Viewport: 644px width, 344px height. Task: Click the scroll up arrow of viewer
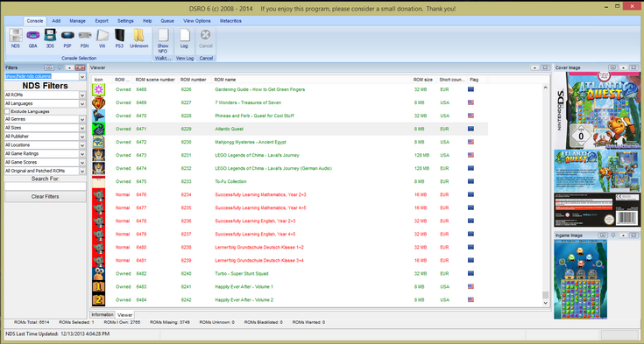(x=545, y=87)
